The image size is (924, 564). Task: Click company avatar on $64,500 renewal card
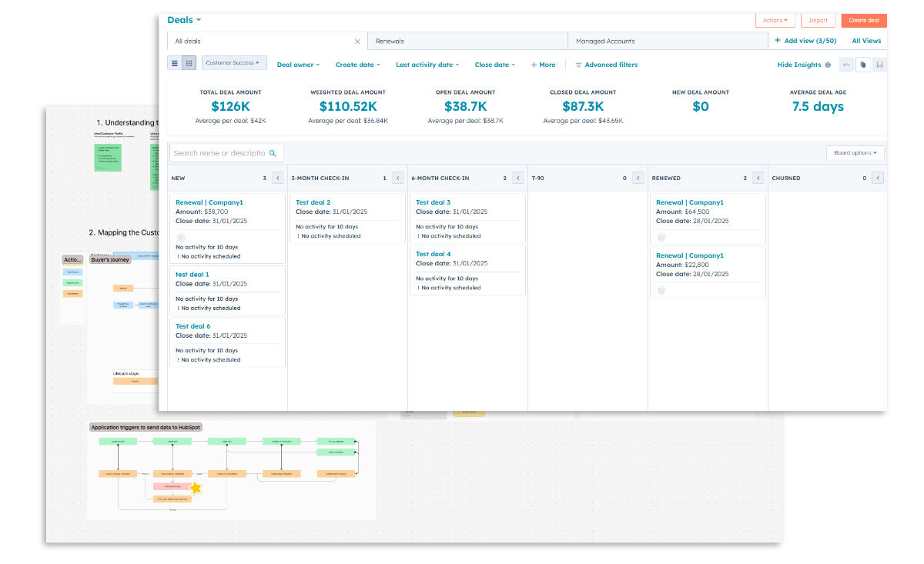661,237
